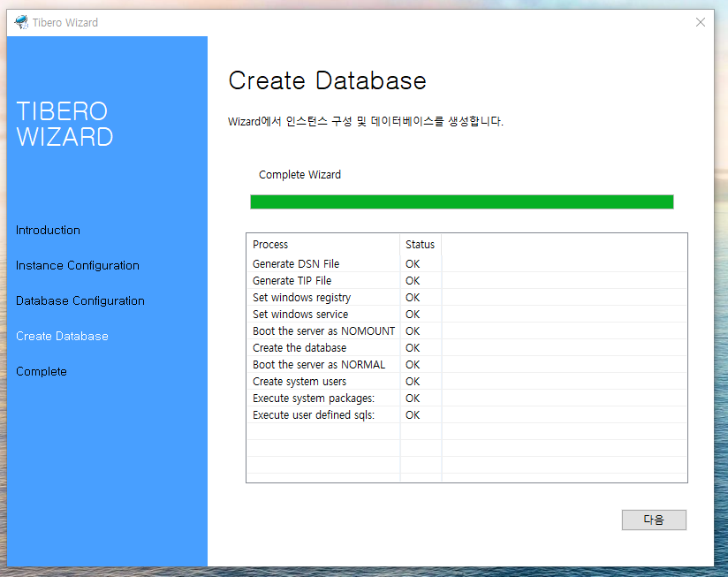Select Boot the server as NOMOUNT row

click(466, 331)
